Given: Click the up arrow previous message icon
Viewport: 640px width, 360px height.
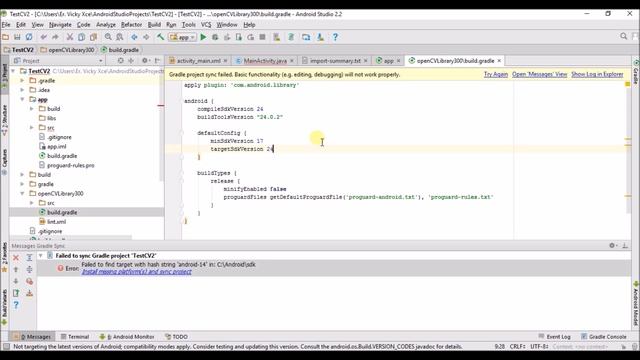Looking at the screenshot, I should coord(16,269).
